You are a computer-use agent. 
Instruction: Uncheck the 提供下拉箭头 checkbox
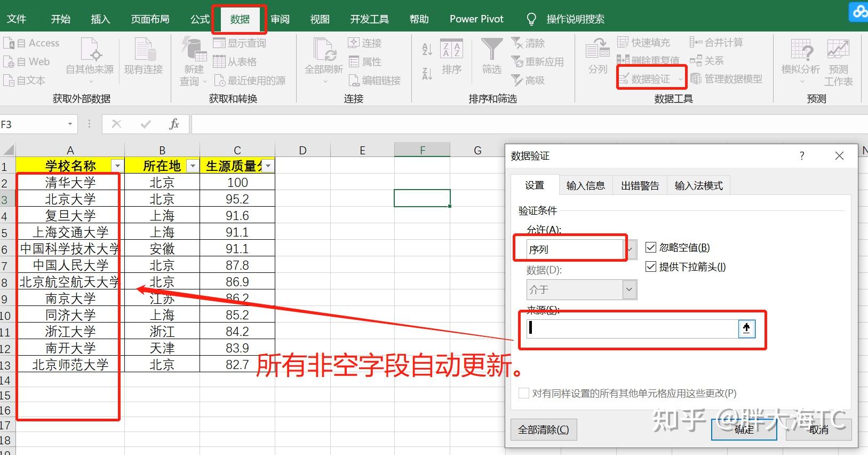(650, 266)
